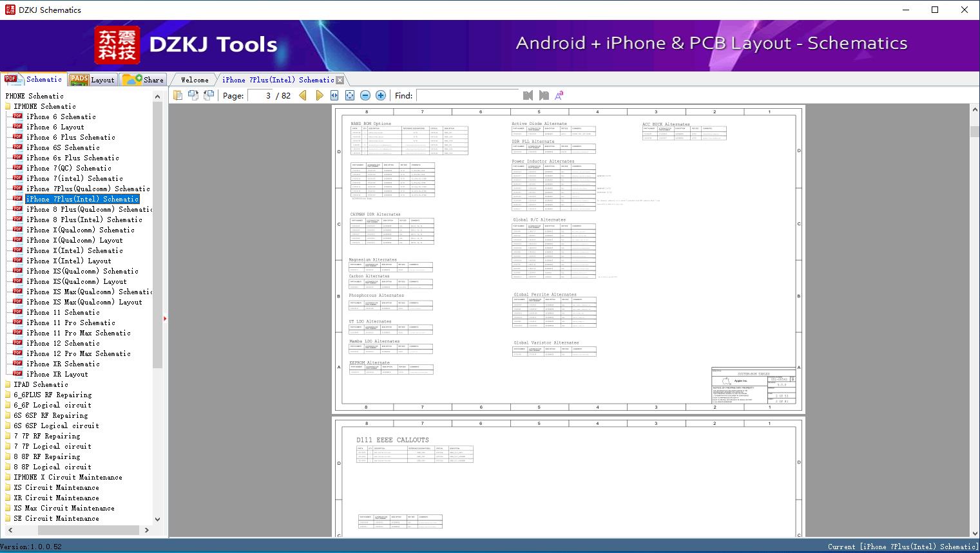Zoom in with the plus icon

(381, 95)
